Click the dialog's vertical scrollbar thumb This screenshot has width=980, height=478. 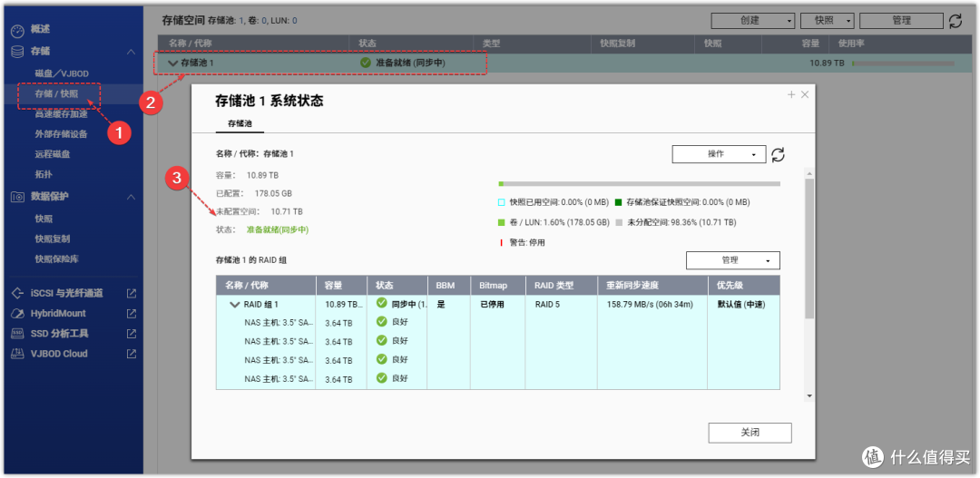810,249
